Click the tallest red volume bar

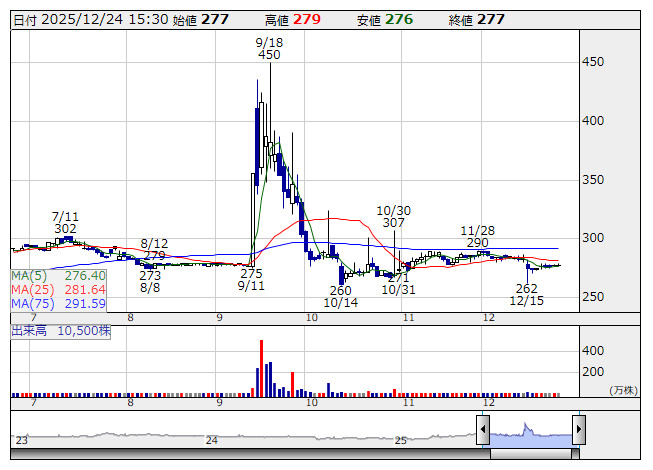263,368
